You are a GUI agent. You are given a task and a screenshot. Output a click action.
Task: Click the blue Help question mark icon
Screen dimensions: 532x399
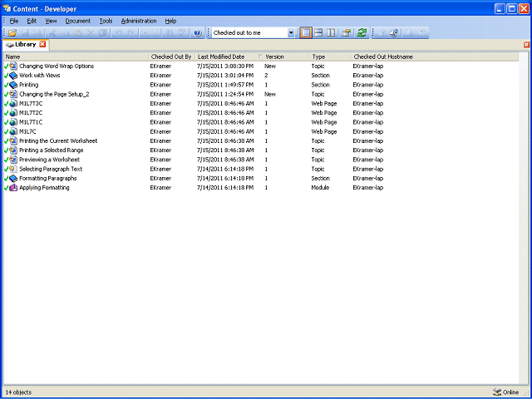pos(197,33)
